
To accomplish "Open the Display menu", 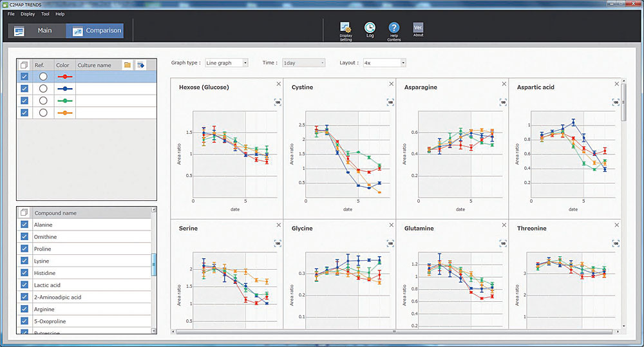I will (x=28, y=14).
